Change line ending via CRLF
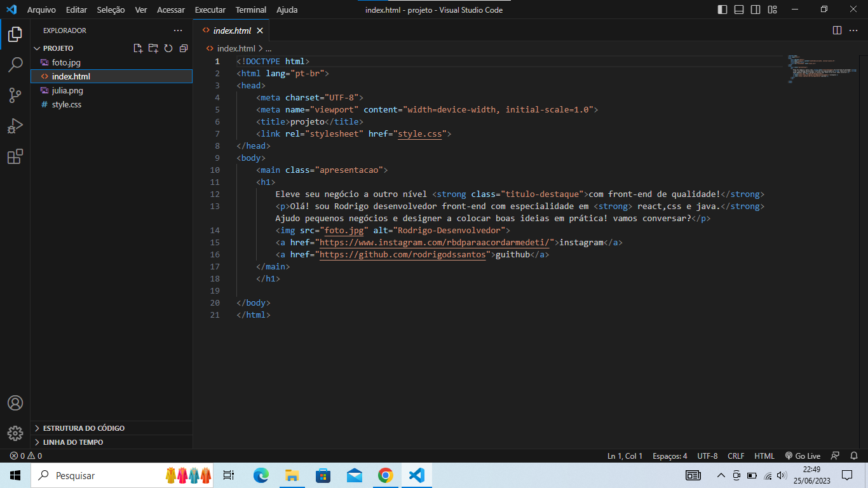The width and height of the screenshot is (868, 488). coord(736,456)
